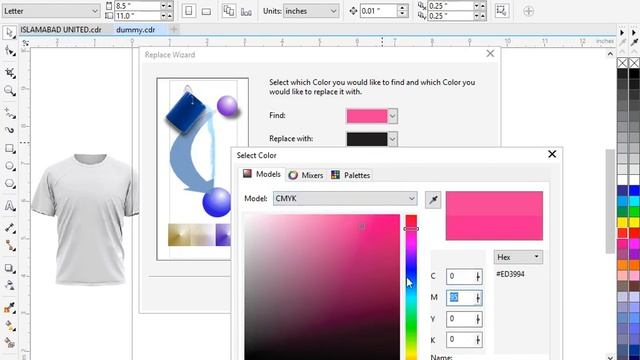Image resolution: width=640 pixels, height=360 pixels.
Task: Click the #ED3994 hex value text
Action: [510, 274]
